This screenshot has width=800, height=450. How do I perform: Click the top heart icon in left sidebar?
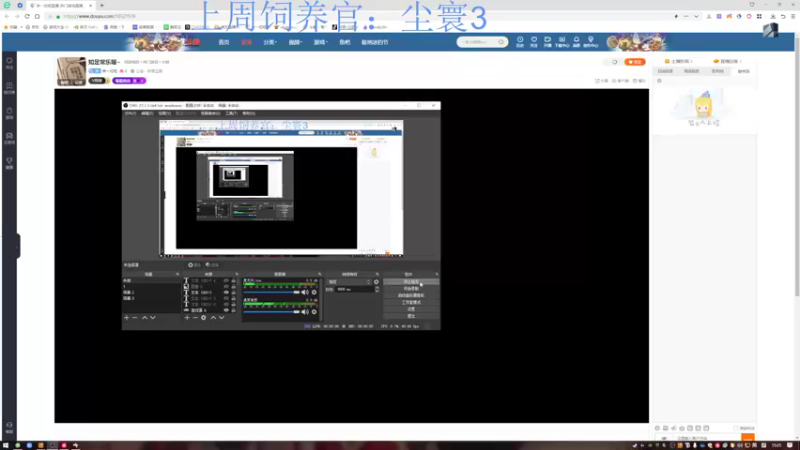(x=9, y=63)
